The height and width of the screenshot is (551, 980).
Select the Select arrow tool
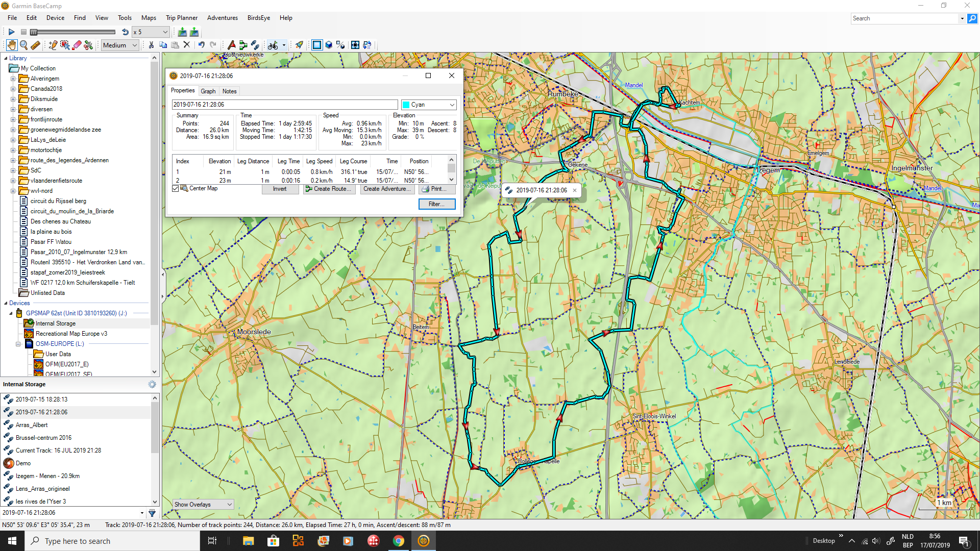(65, 45)
